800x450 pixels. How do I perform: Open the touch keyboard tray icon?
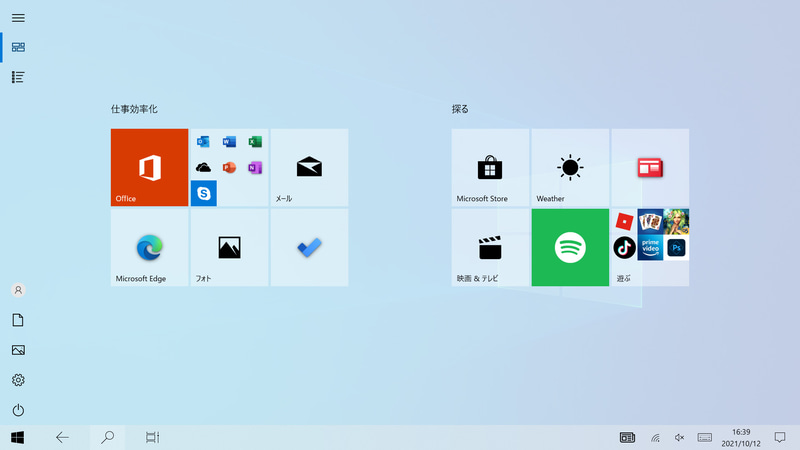(x=705, y=437)
